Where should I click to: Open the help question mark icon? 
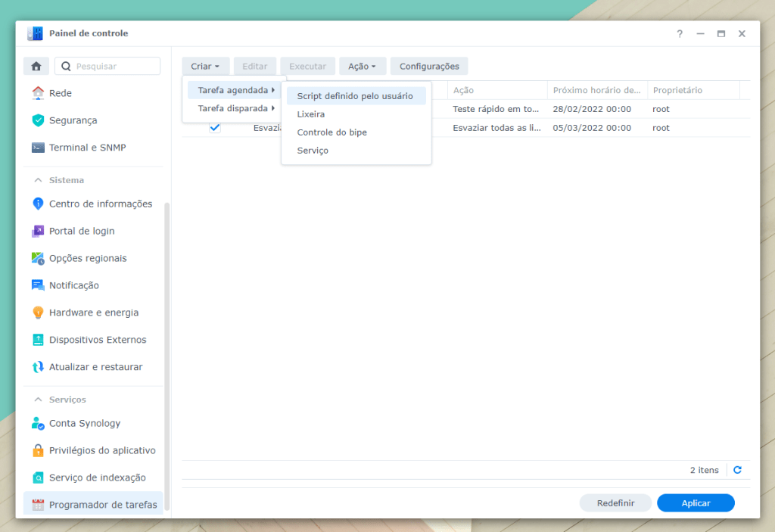pyautogui.click(x=680, y=34)
